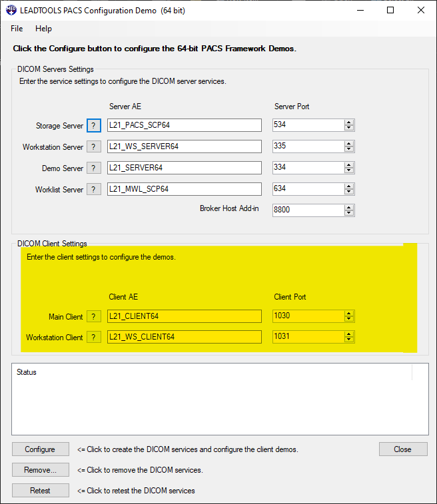This screenshot has width=437, height=504.
Task: Increase Workstation Server port 335 with up arrow
Action: click(349, 143)
